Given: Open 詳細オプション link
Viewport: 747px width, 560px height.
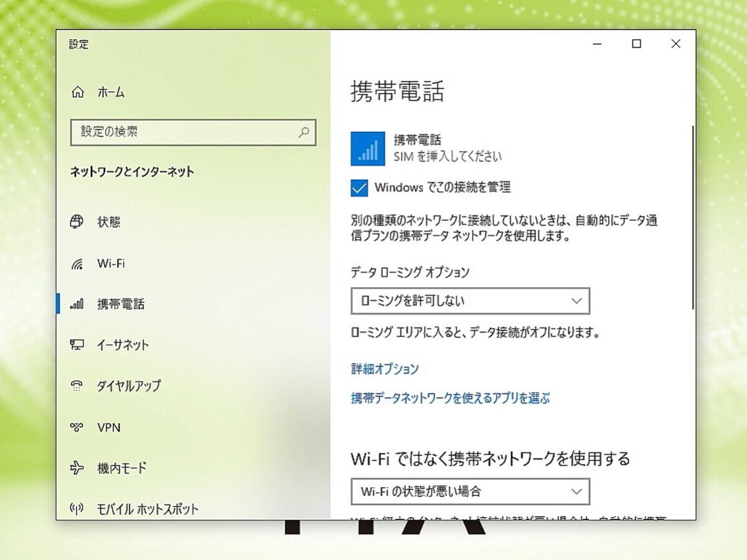Looking at the screenshot, I should [385, 369].
